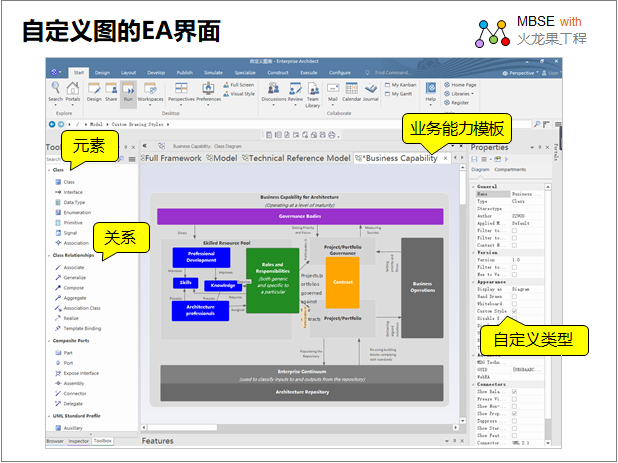
Task: Click the Help book icon
Action: [x=430, y=87]
